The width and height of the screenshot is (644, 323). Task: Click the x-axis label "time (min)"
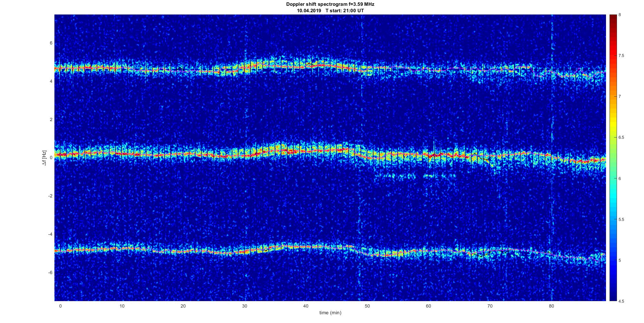(x=330, y=313)
